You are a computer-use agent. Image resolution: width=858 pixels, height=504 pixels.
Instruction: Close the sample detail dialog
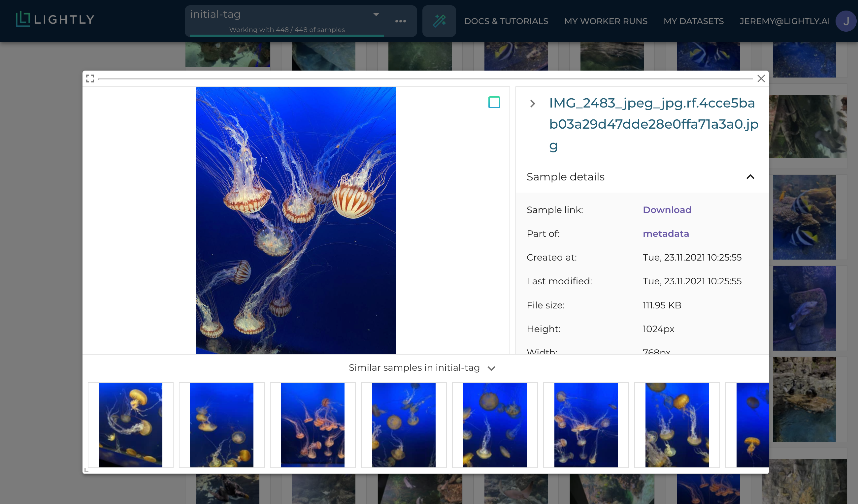coord(761,79)
